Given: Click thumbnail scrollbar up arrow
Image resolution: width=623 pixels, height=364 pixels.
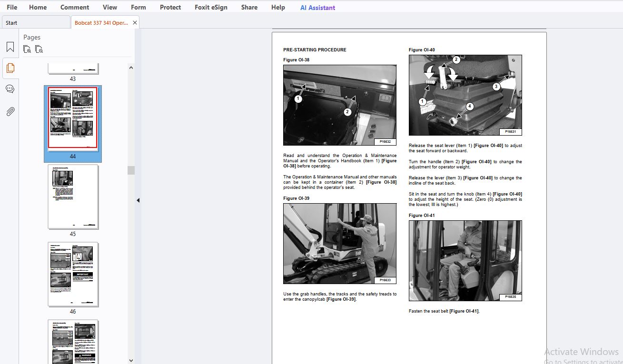Looking at the screenshot, I should pyautogui.click(x=131, y=68).
